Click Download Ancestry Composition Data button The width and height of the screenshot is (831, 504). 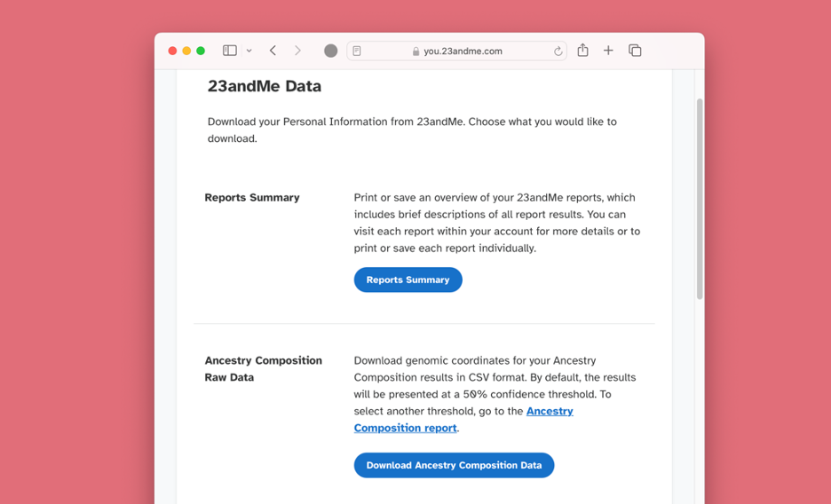click(454, 465)
